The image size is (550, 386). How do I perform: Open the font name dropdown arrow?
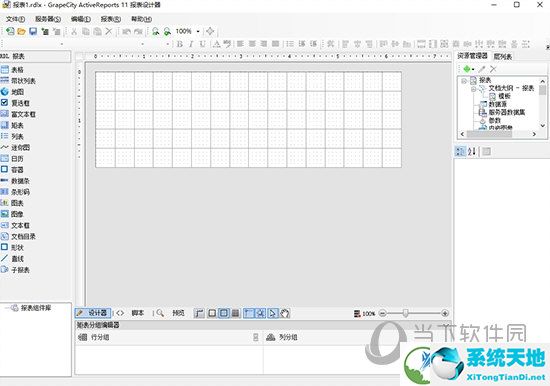142,44
